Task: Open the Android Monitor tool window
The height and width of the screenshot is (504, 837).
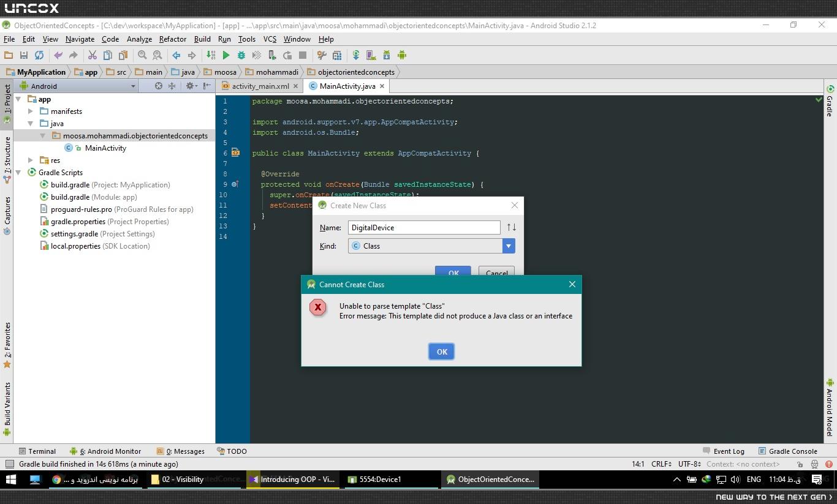Action: [105, 451]
